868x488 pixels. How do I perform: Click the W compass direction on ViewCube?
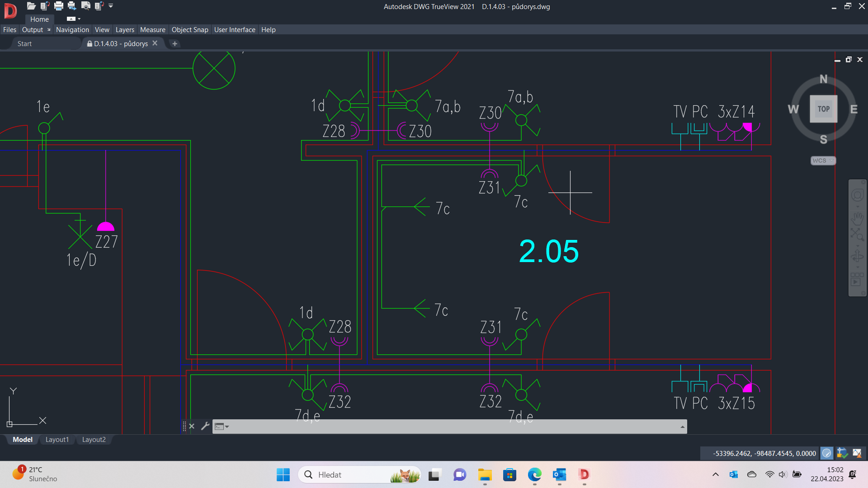(793, 109)
